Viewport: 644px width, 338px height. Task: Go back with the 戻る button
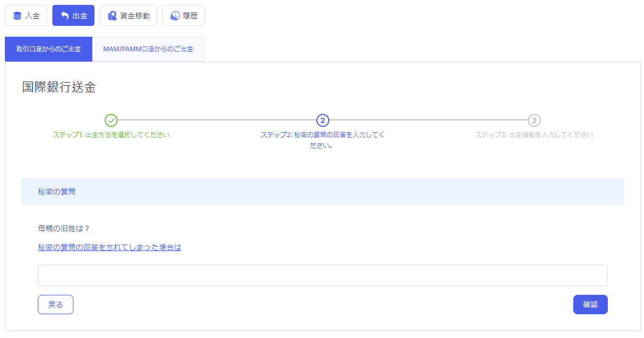click(x=56, y=305)
